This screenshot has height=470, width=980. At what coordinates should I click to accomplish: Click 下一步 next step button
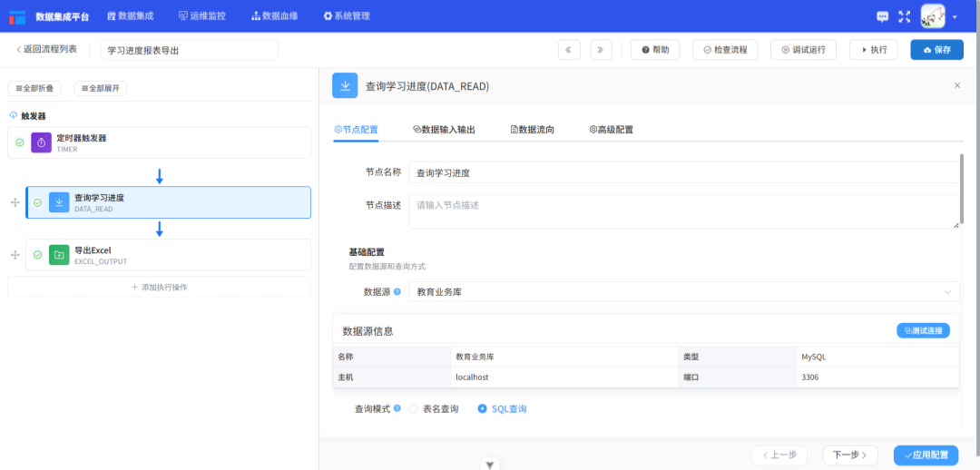point(850,455)
